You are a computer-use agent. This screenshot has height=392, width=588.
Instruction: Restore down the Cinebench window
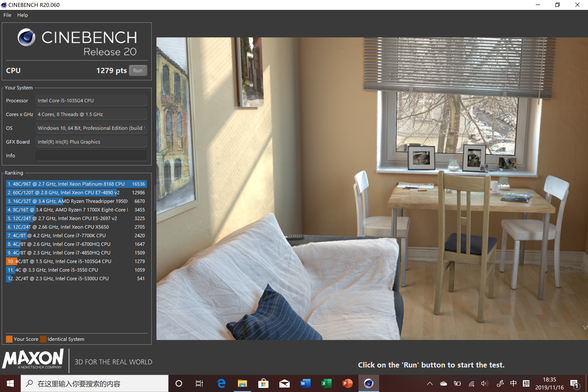click(557, 5)
